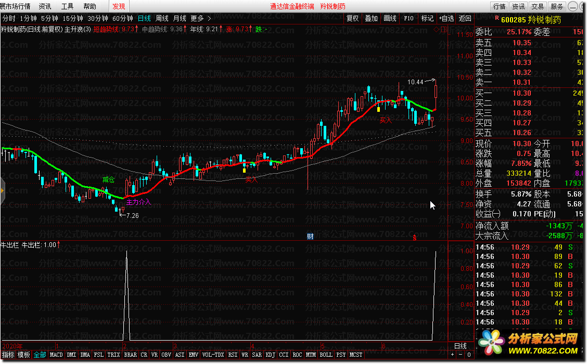This screenshot has height=364, width=588.
Task: Click the red square icon beside the diamond
Action: pyautogui.click(x=443, y=29)
